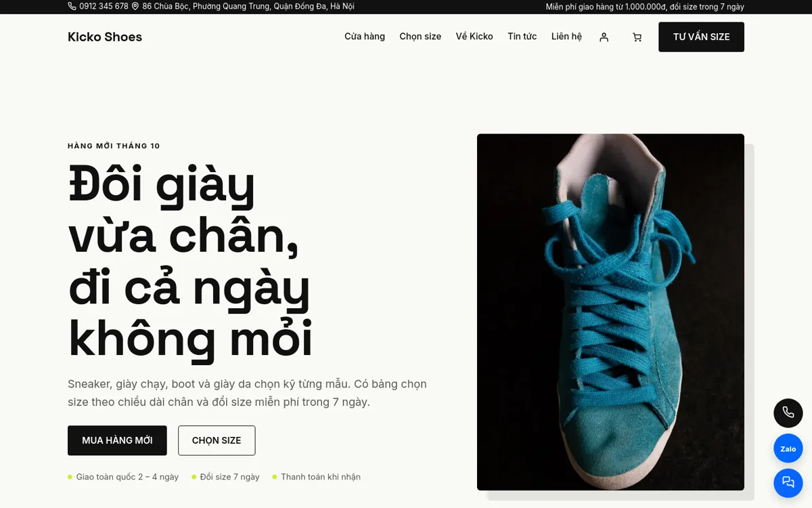
Task: Open the Chọn size menu item
Action: tap(420, 37)
